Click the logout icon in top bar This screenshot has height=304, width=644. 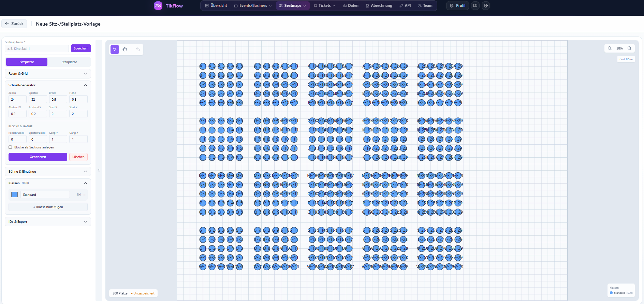point(486,5)
